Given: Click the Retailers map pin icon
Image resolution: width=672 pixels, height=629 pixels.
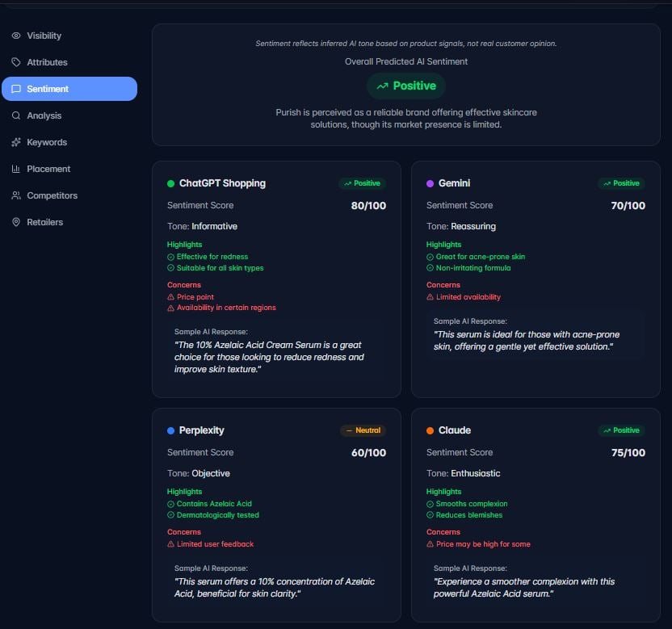Looking at the screenshot, I should coord(16,222).
